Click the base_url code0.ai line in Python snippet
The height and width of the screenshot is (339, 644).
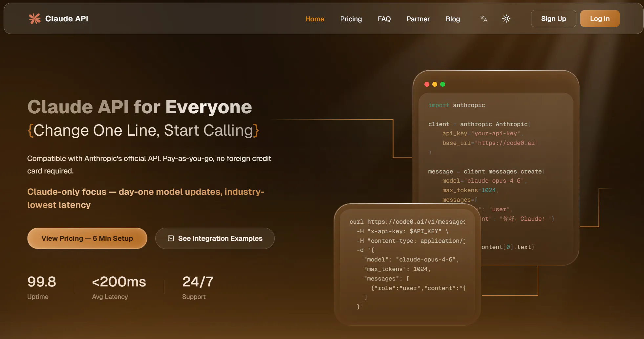[x=490, y=143]
